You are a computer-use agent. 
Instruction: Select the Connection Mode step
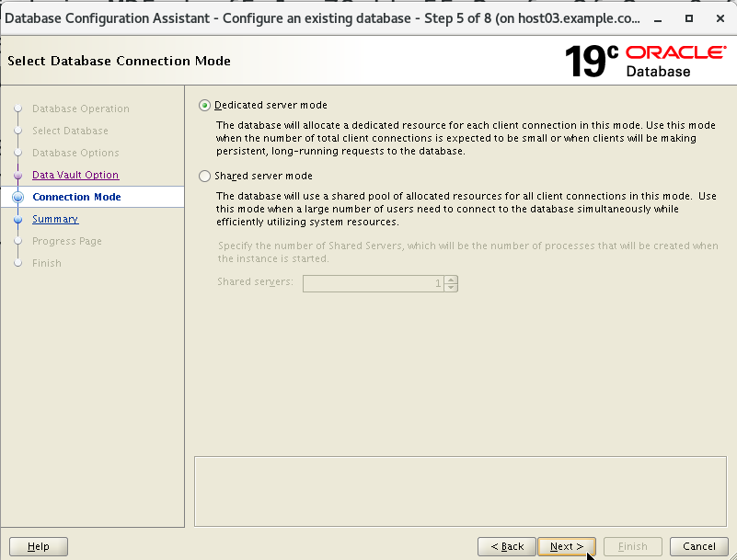tap(76, 197)
